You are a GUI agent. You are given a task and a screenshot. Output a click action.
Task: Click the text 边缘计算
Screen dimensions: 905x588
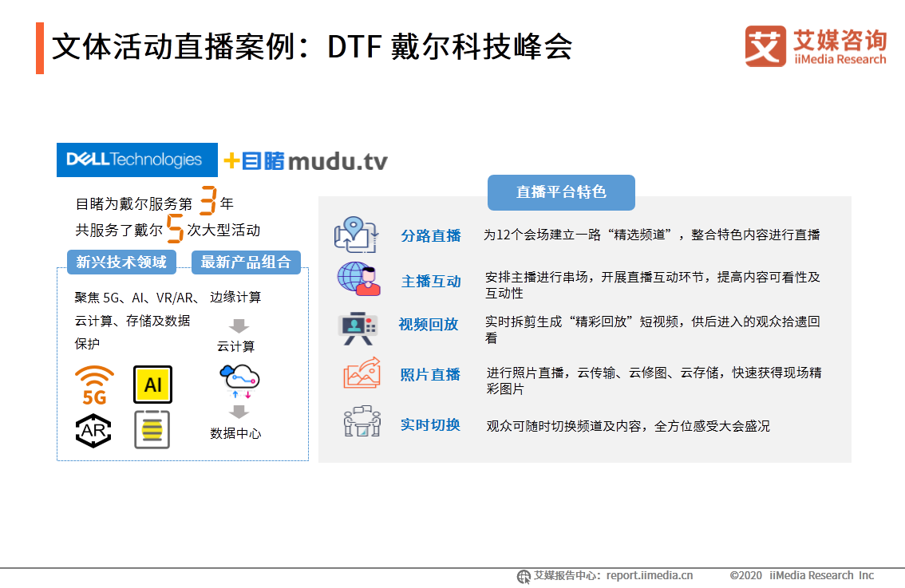pyautogui.click(x=235, y=297)
